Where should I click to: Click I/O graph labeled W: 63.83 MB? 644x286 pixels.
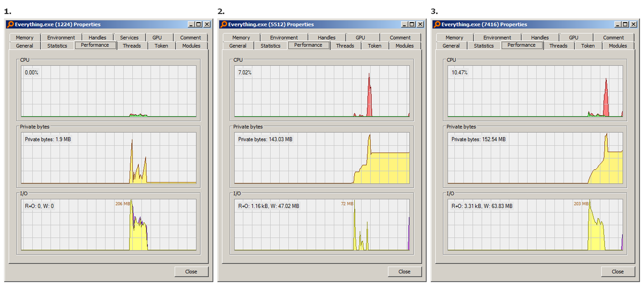[535, 225]
